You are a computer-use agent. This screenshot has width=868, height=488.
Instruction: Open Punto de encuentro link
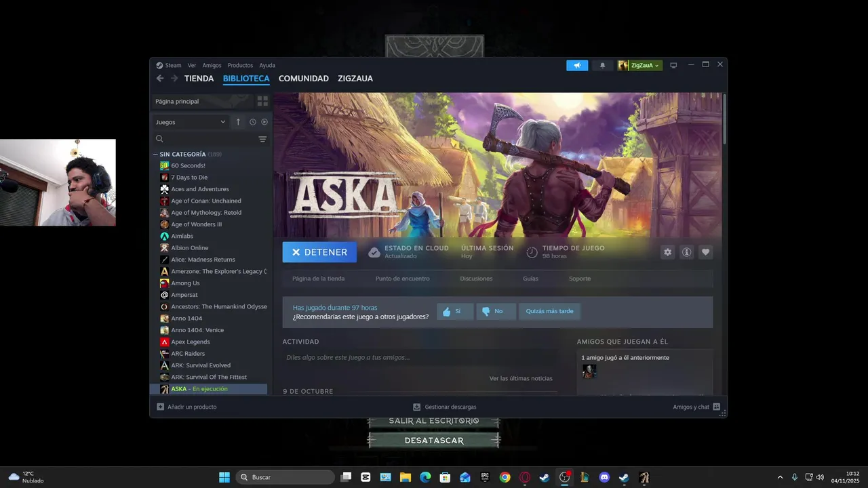(402, 279)
